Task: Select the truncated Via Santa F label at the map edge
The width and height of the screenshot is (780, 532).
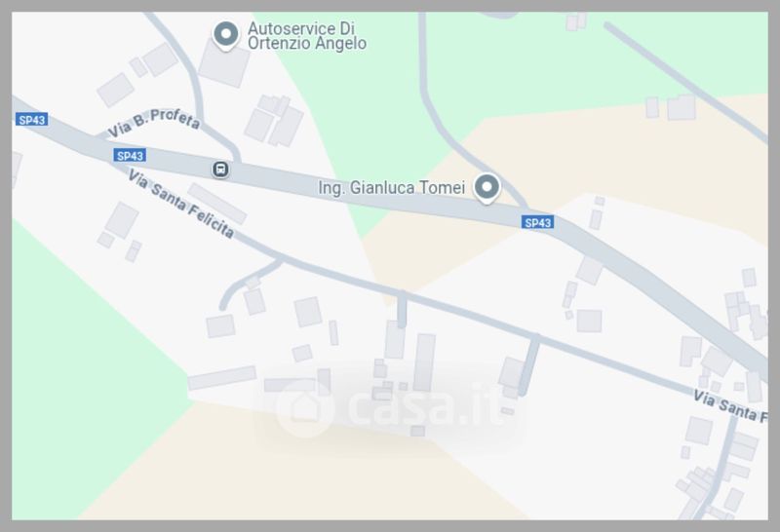Action: pyautogui.click(x=730, y=406)
